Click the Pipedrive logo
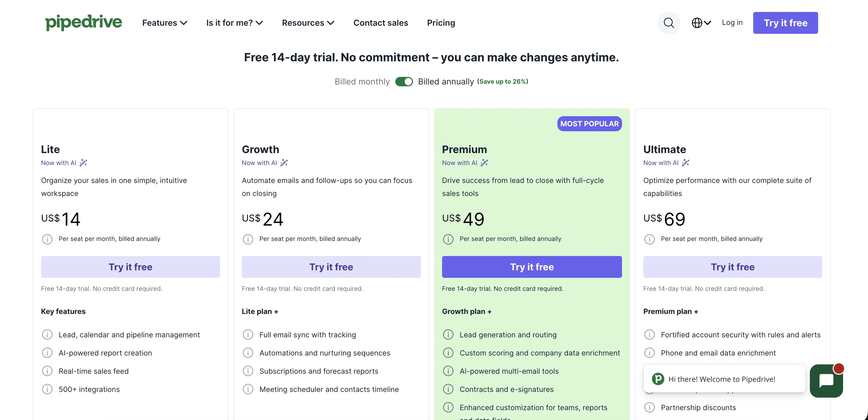 [x=84, y=23]
